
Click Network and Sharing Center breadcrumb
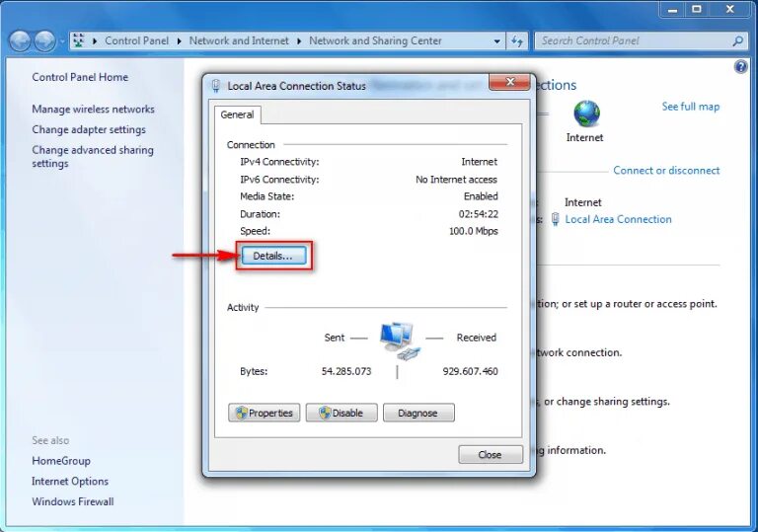pyautogui.click(x=375, y=40)
